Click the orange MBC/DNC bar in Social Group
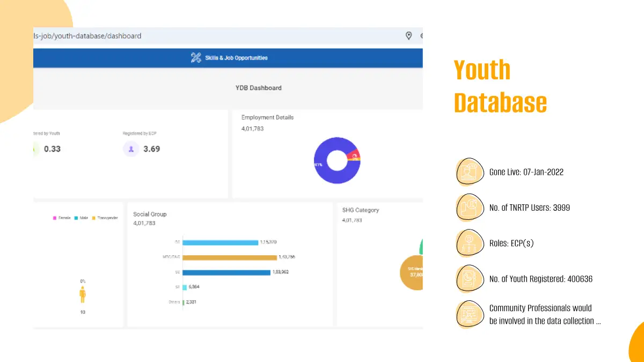 click(x=229, y=257)
